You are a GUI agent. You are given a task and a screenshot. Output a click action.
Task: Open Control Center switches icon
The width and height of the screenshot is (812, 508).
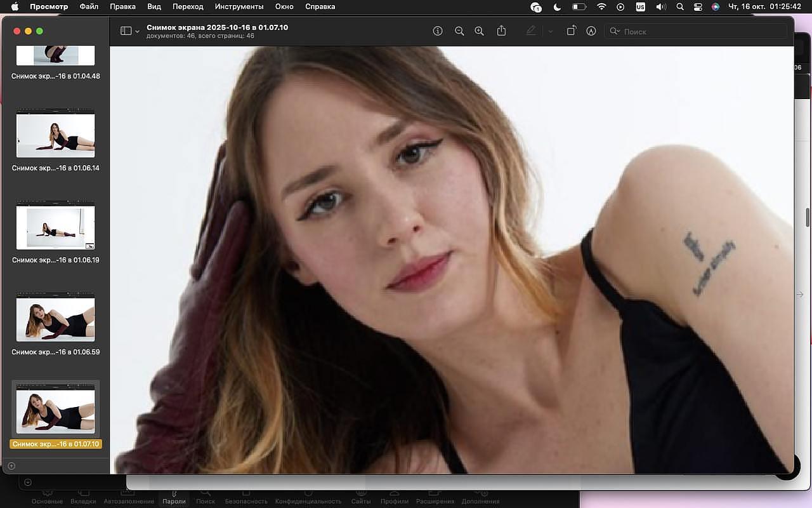(x=698, y=7)
